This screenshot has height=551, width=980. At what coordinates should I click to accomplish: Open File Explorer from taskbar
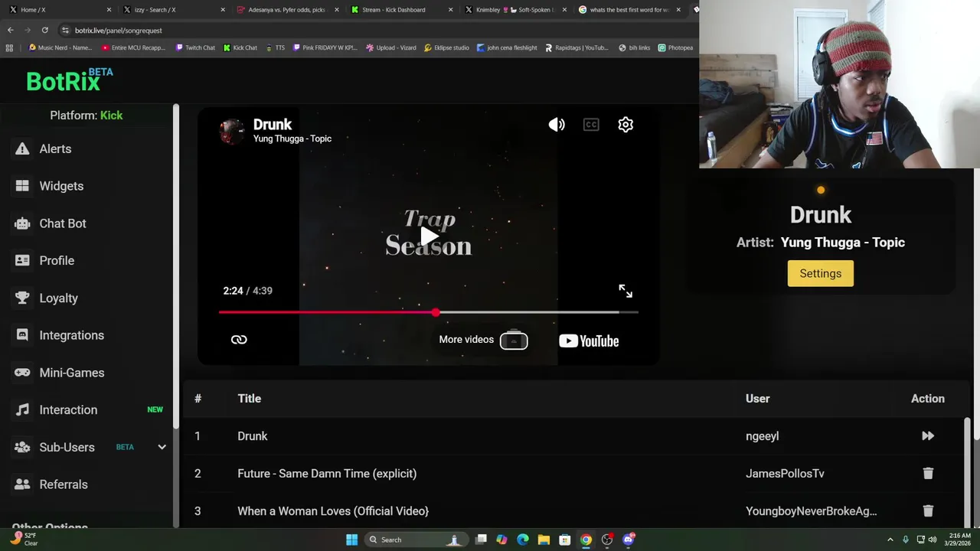click(544, 540)
